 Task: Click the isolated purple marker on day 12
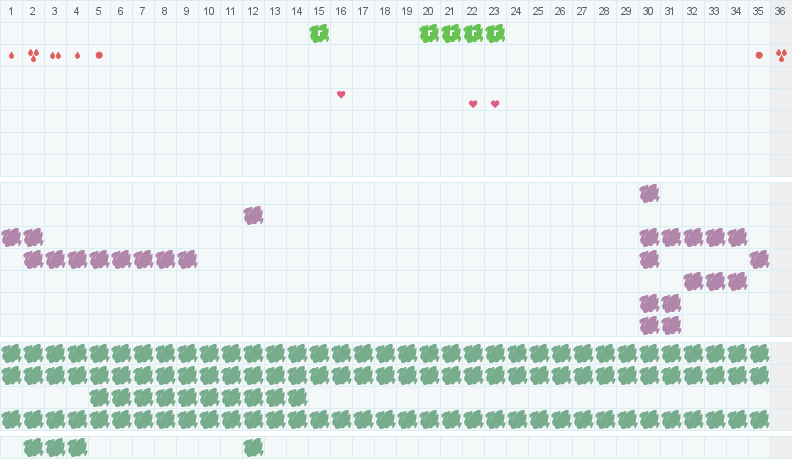coord(253,215)
